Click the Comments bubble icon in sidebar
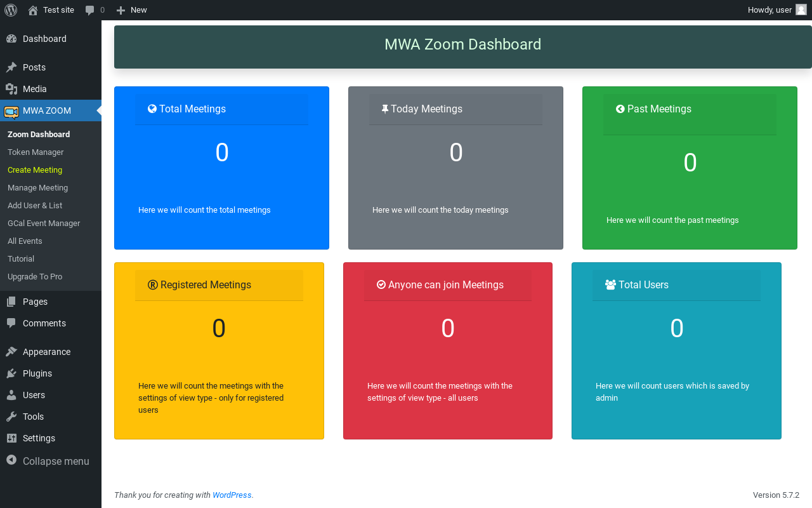The image size is (812, 508). (11, 323)
